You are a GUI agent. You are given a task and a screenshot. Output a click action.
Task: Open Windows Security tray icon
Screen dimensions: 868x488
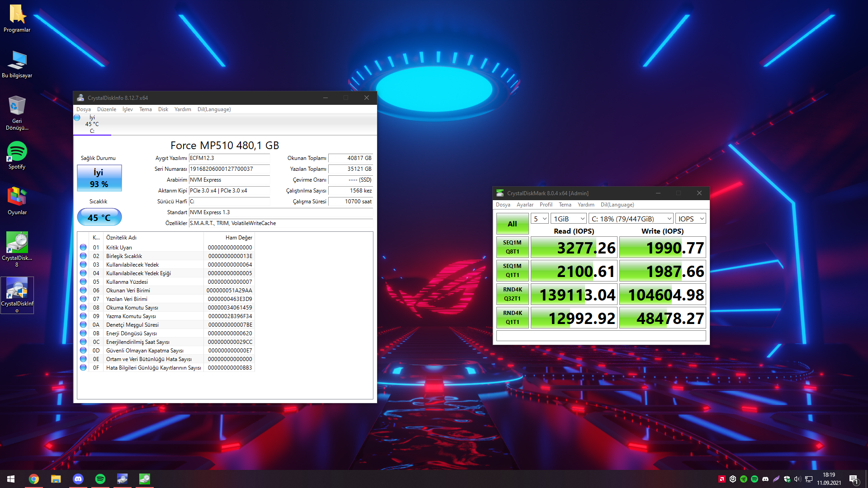[x=787, y=479]
